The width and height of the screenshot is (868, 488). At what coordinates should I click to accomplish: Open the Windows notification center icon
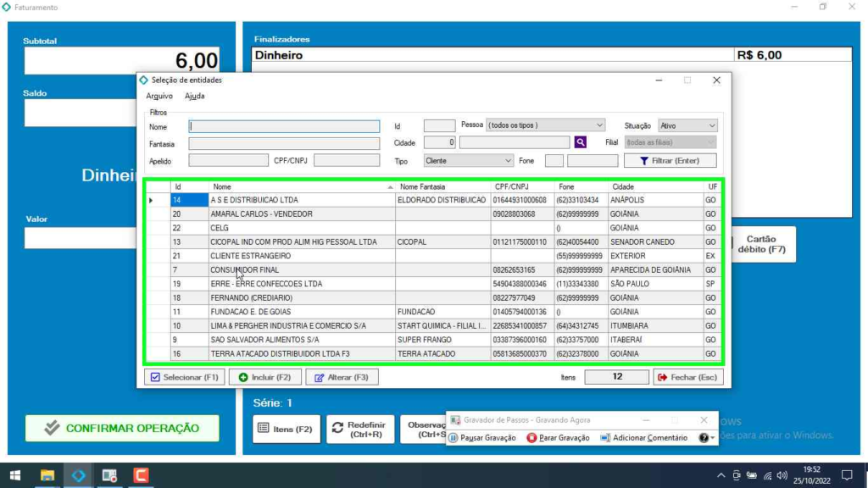point(846,475)
